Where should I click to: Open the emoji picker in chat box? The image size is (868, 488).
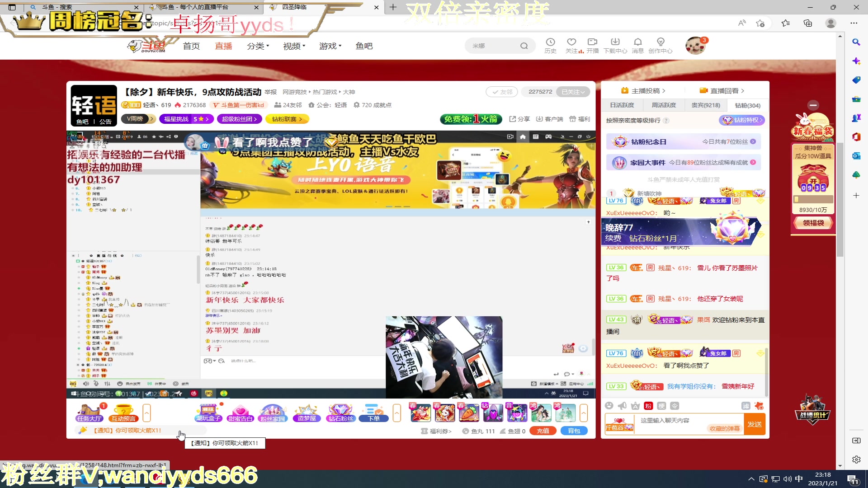609,406
